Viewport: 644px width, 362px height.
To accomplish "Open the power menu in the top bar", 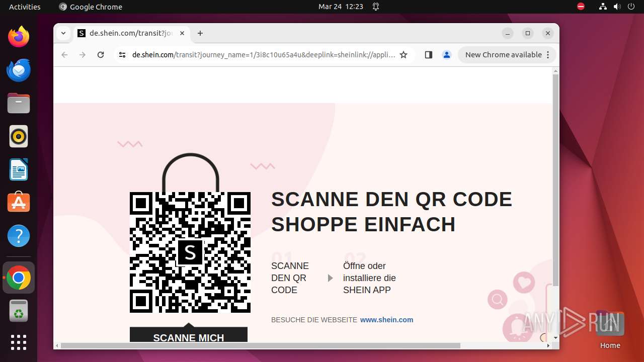I will 631,7.
